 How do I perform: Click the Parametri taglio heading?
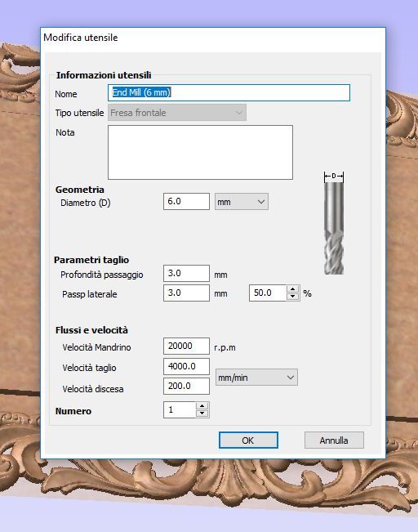(x=91, y=260)
